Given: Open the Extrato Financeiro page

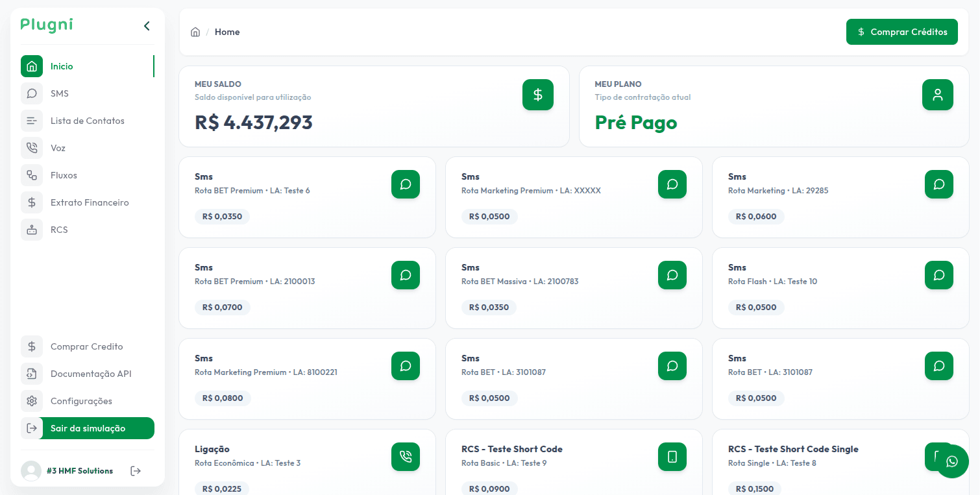Looking at the screenshot, I should tap(90, 202).
